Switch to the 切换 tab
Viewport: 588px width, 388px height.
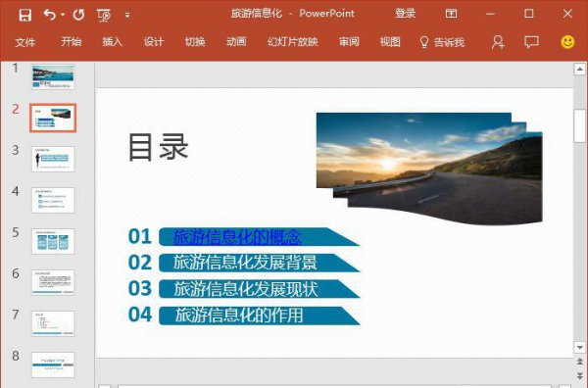coord(195,41)
